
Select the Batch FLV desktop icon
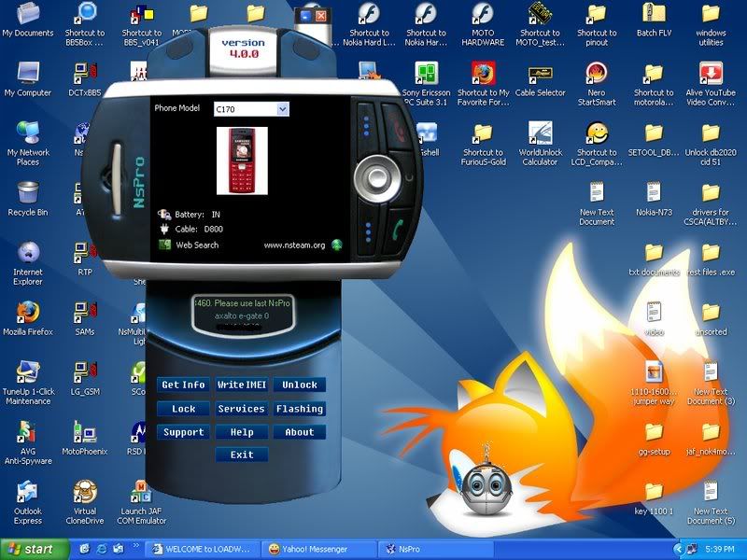coord(654,20)
